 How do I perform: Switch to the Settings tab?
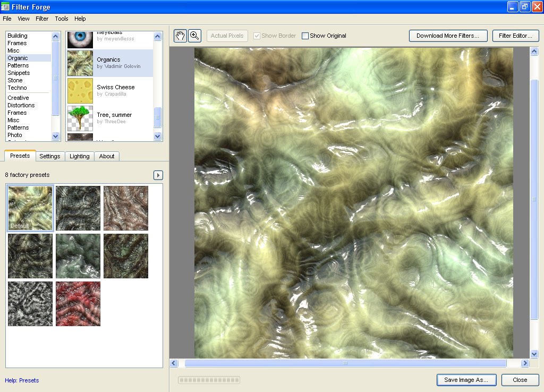(x=50, y=156)
